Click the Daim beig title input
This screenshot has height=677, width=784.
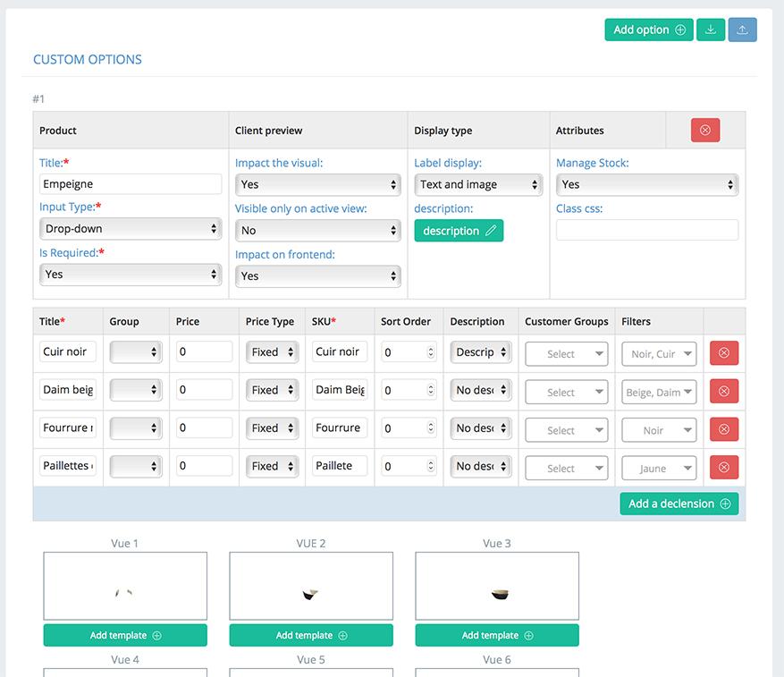tap(68, 390)
